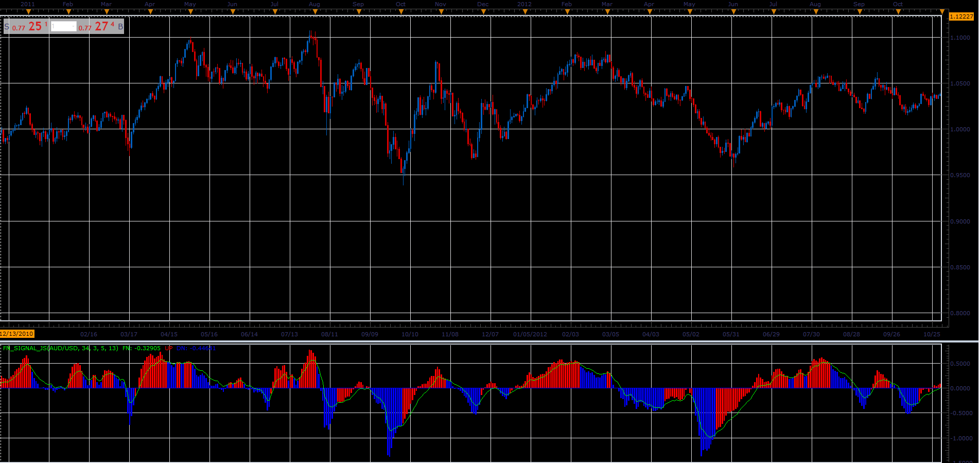Click the 0.8000 price axis label
980x463 pixels.
pyautogui.click(x=960, y=313)
